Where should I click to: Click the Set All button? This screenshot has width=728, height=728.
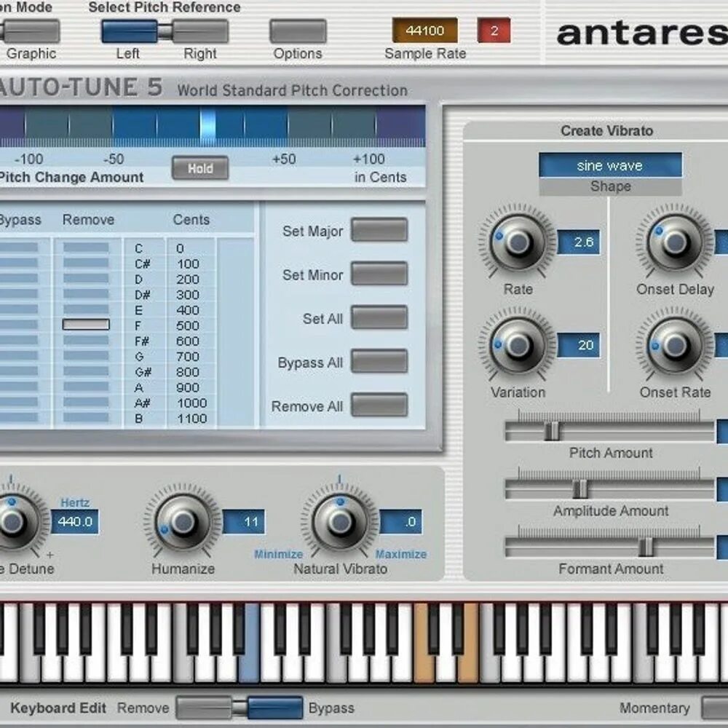point(379,317)
